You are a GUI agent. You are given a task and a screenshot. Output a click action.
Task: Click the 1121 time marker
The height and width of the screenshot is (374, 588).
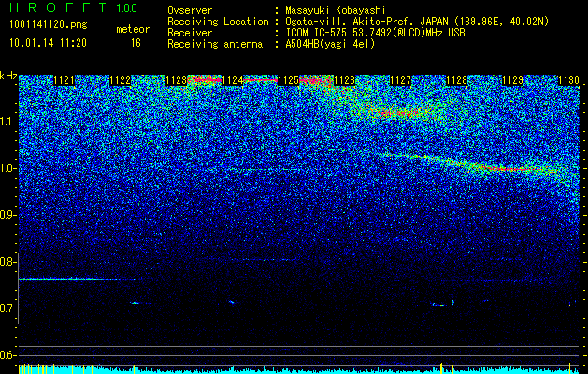click(x=65, y=80)
